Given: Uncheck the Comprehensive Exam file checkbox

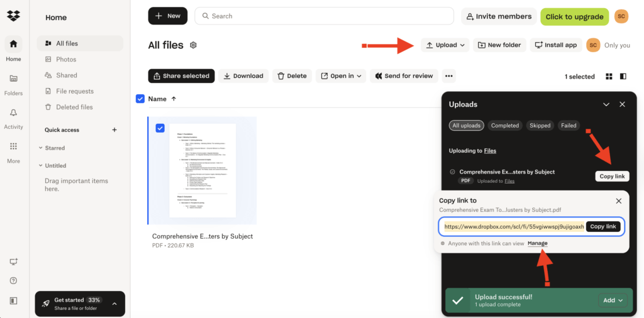Looking at the screenshot, I should coord(160,128).
